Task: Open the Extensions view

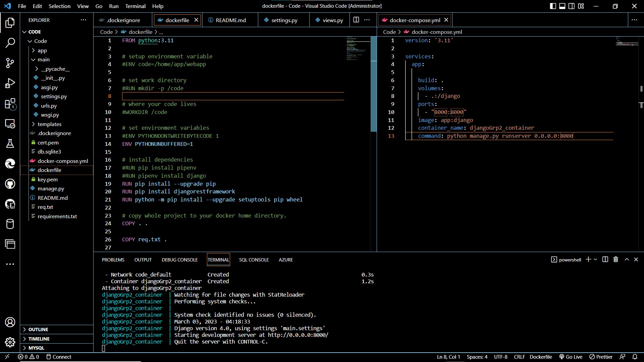Action: click(10, 104)
